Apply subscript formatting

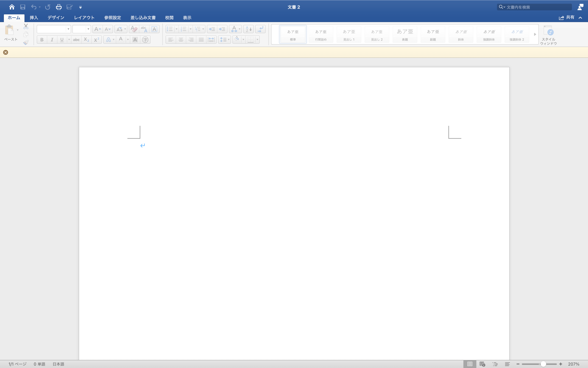pos(86,40)
